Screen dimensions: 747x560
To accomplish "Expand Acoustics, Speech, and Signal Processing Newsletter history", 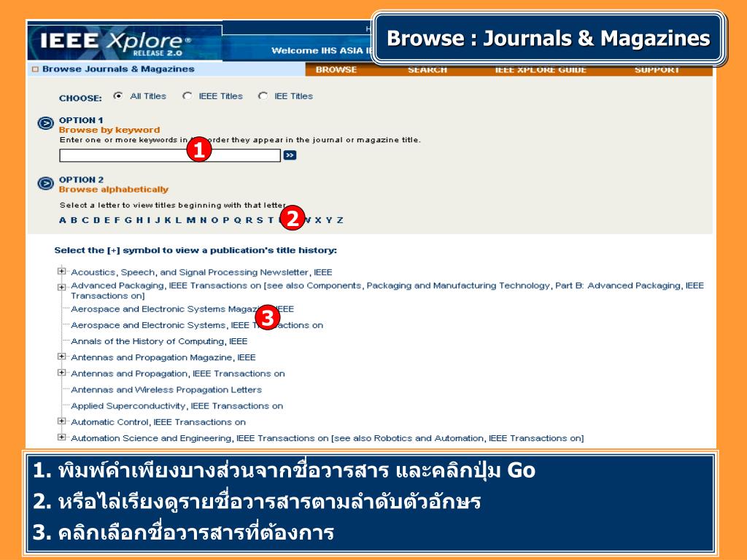I will click(61, 271).
